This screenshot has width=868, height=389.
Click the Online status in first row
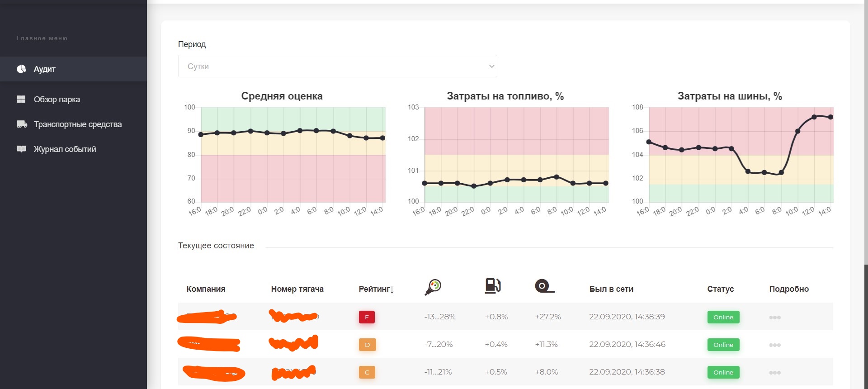pyautogui.click(x=723, y=317)
